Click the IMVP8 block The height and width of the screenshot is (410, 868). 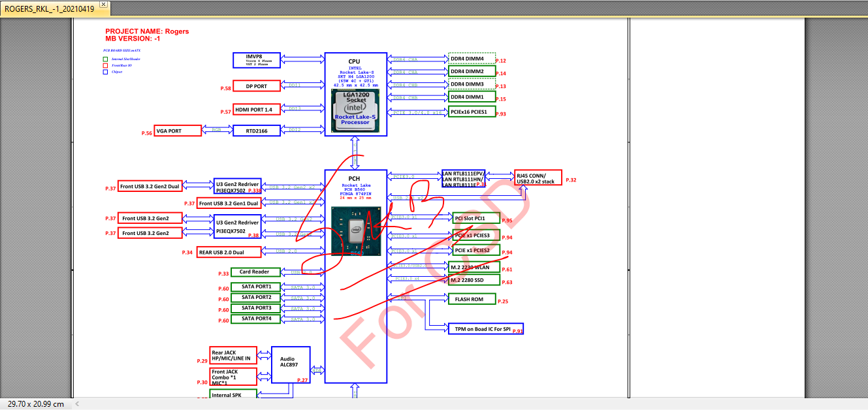click(257, 60)
